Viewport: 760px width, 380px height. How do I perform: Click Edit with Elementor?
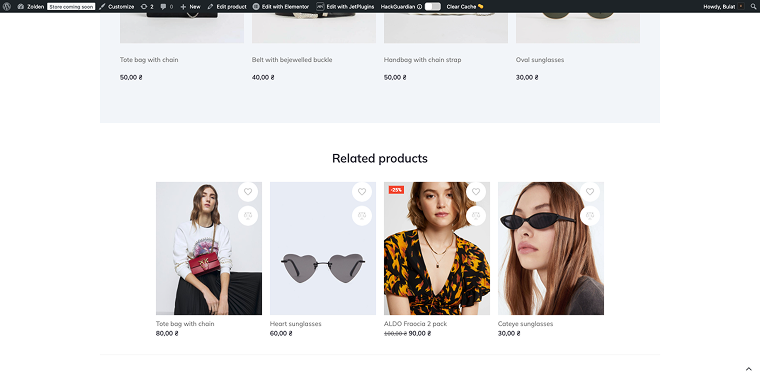[281, 7]
